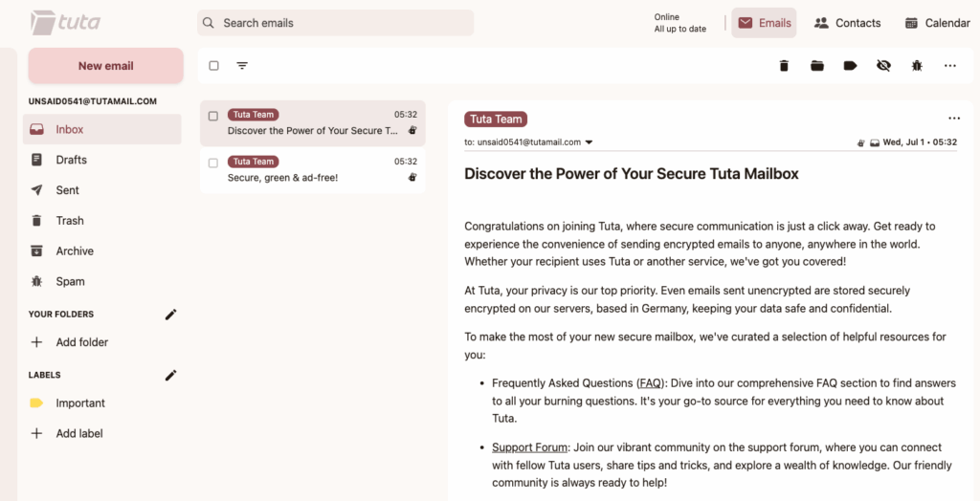Open the move to folder icon

coord(817,66)
